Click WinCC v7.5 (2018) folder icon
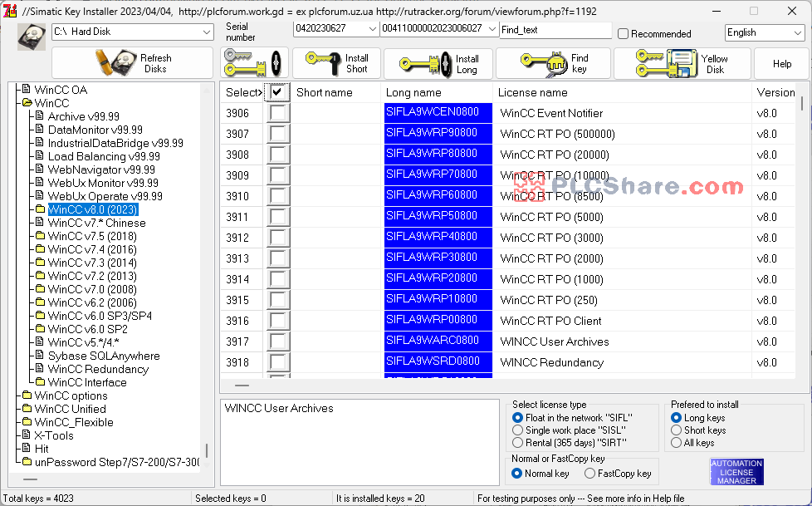The image size is (812, 506). (41, 235)
